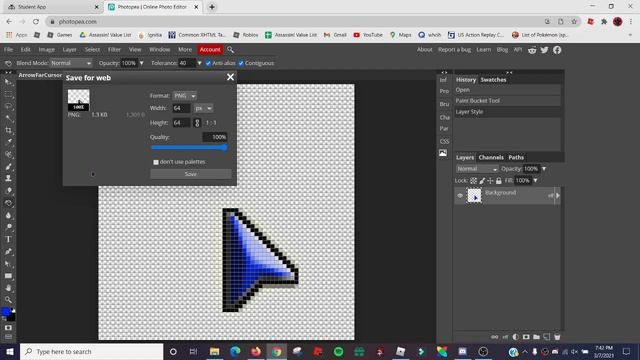This screenshot has width=640, height=360.
Task: Select the Hand tool
Action: (8, 288)
